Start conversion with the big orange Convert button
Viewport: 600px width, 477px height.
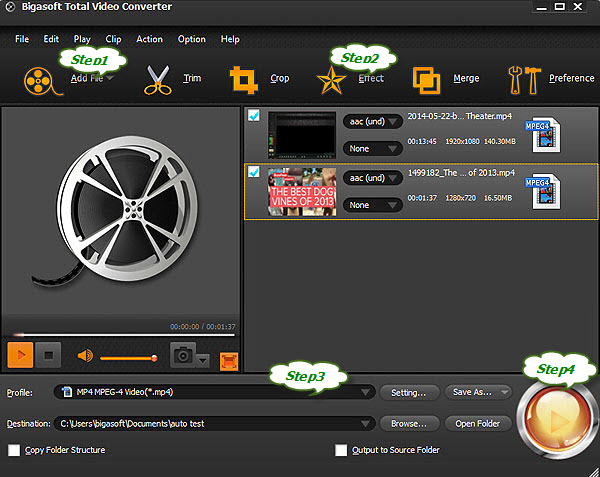click(558, 419)
